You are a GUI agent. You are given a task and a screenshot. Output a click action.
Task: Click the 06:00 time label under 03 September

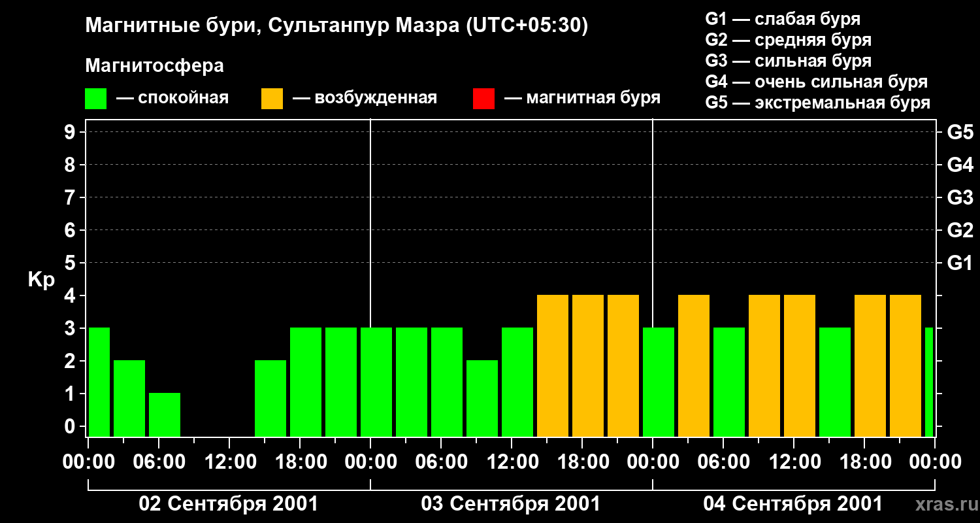coord(441,462)
